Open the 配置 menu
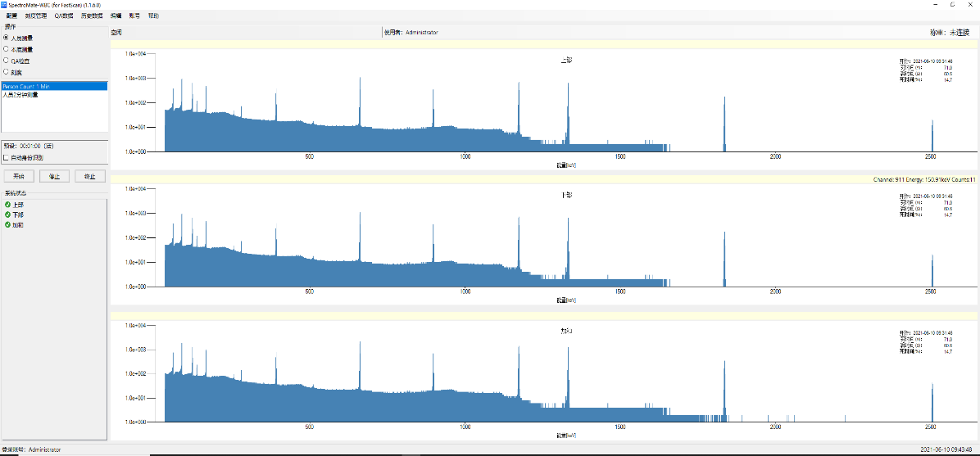Screen dimensions: 980x456 click(x=11, y=16)
